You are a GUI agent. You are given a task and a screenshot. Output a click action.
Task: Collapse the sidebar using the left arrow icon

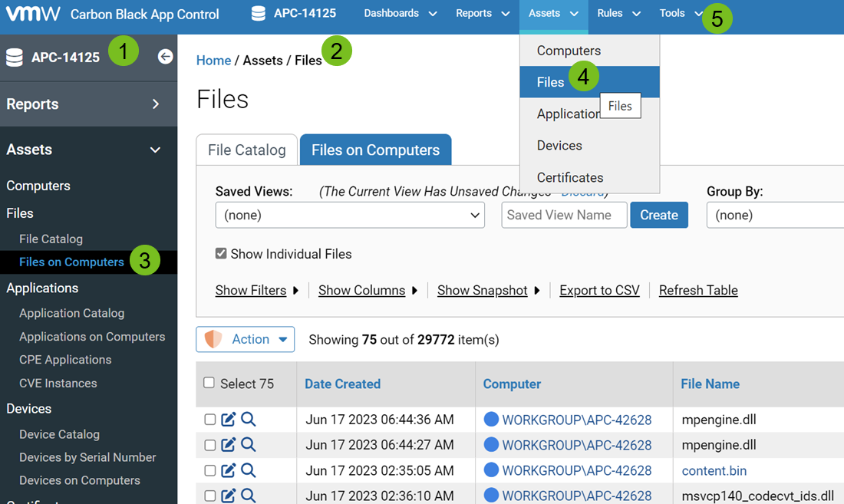[x=165, y=55]
